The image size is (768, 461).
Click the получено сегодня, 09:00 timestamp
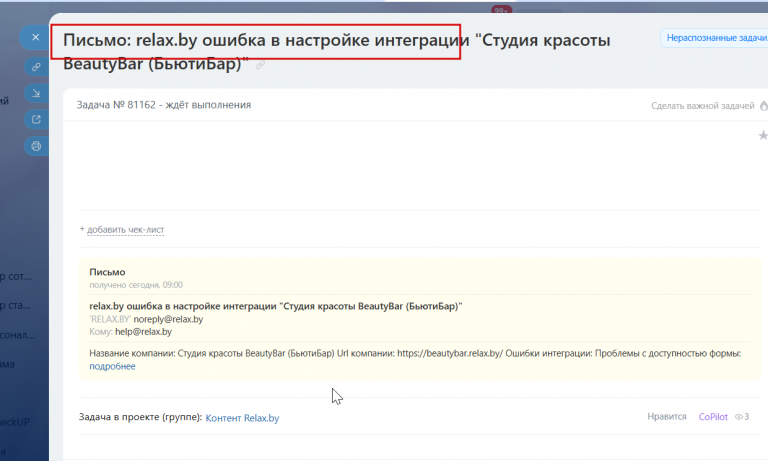(136, 285)
